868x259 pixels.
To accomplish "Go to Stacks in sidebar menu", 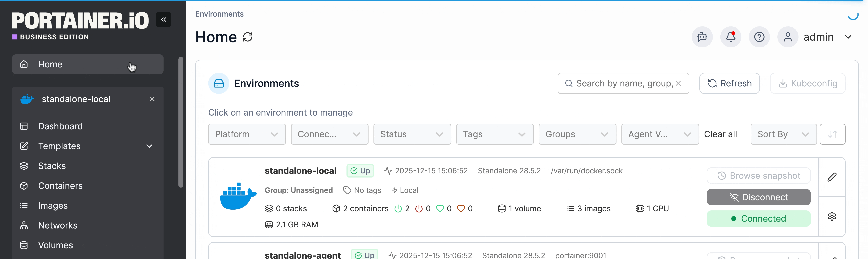I will (52, 166).
